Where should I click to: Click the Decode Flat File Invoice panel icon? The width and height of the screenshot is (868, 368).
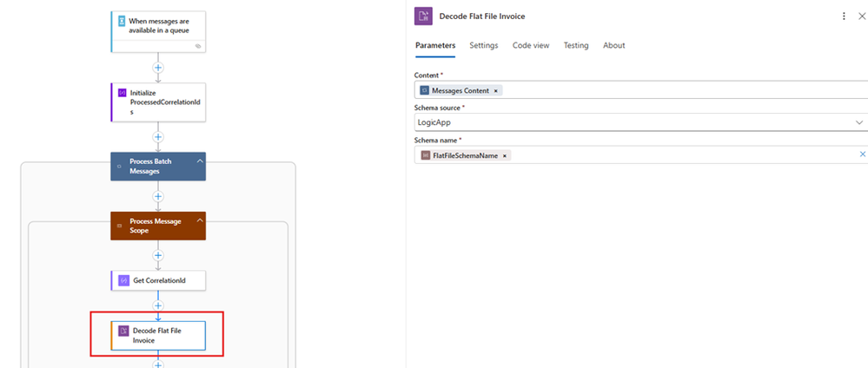click(x=424, y=16)
